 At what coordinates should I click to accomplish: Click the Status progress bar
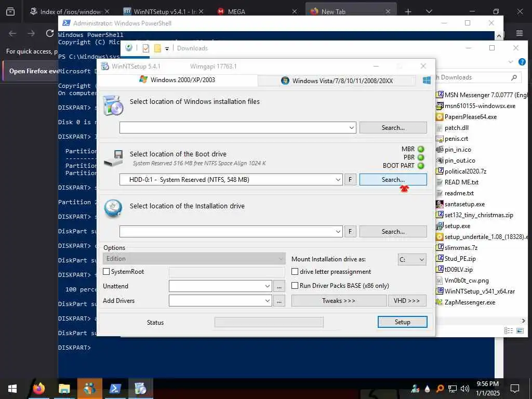[269, 322]
